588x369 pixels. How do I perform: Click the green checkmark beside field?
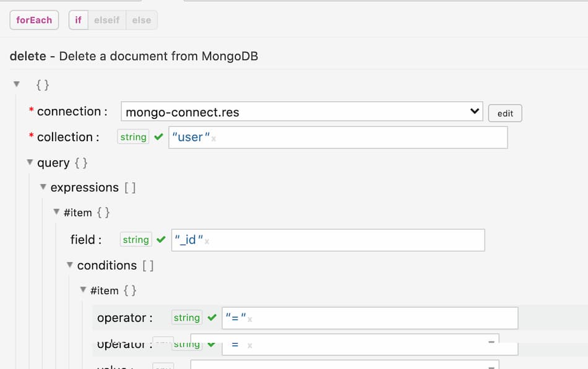coord(162,239)
